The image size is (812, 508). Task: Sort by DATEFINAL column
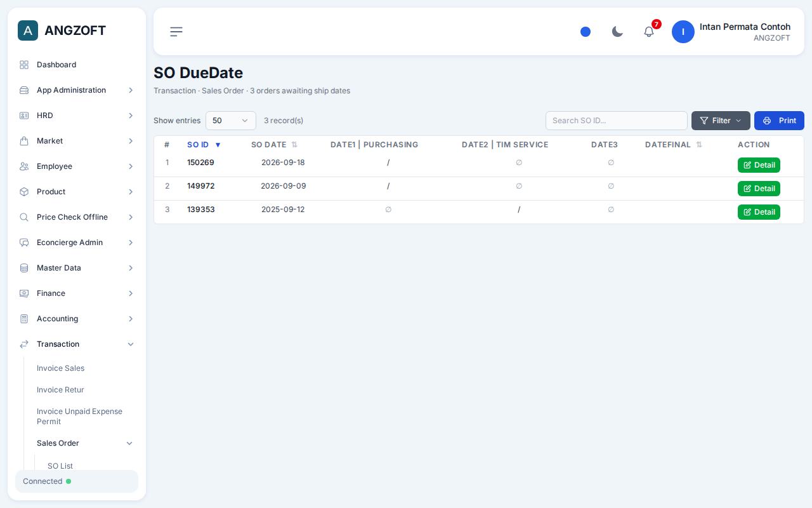pos(674,145)
